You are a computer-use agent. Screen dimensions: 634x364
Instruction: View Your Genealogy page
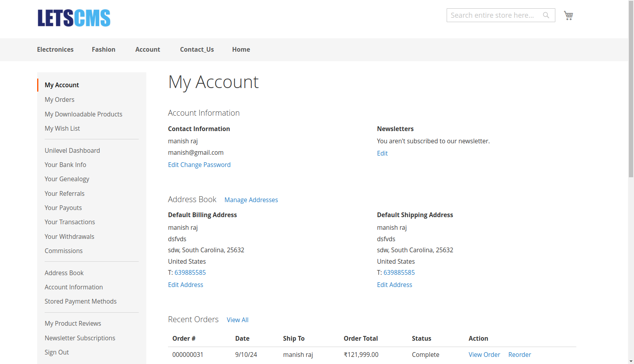coord(67,179)
